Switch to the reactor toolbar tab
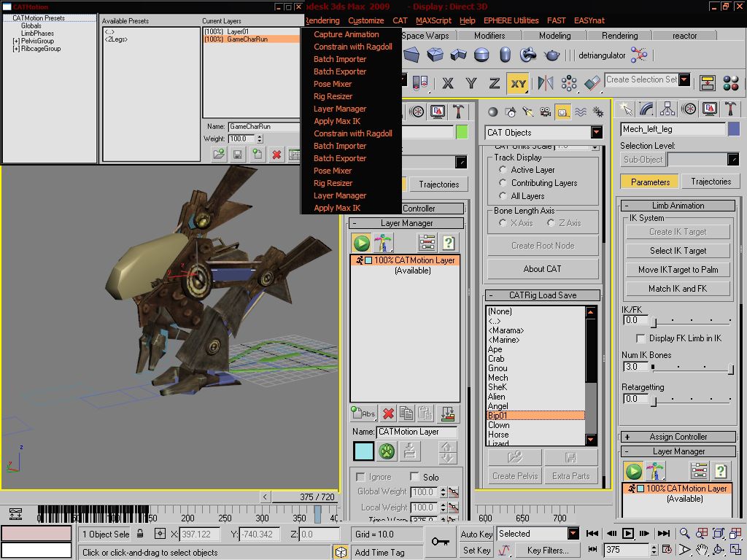 coord(684,36)
